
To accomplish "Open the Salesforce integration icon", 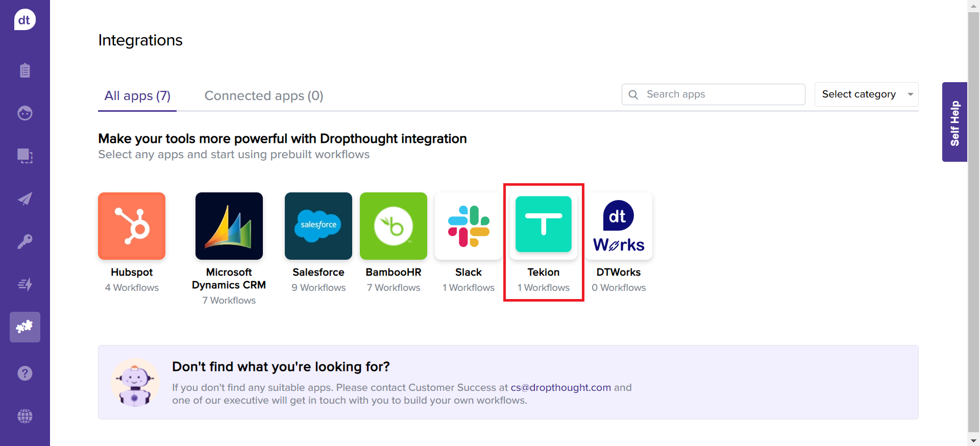I will point(318,226).
